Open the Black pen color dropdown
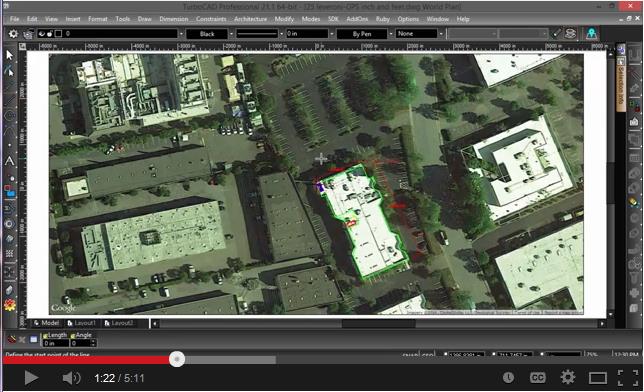This screenshot has height=392, width=644. pyautogui.click(x=231, y=34)
